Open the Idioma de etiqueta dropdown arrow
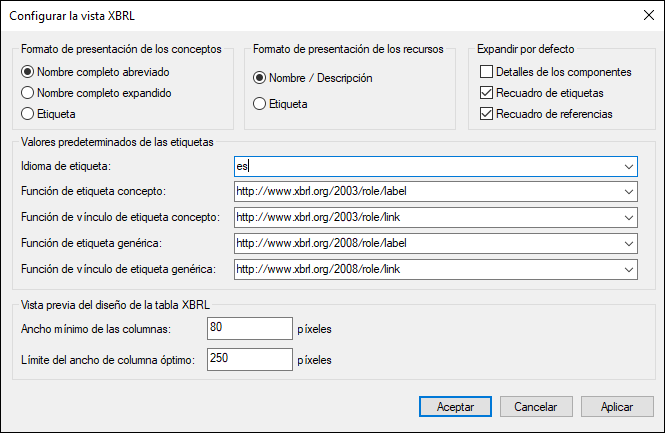Image resolution: width=665 pixels, height=433 pixels. [x=628, y=166]
